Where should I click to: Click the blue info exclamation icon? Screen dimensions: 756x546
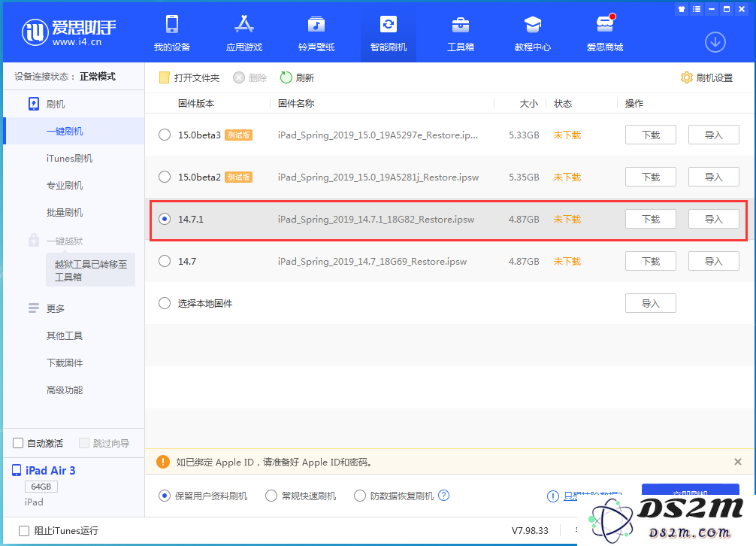(553, 496)
